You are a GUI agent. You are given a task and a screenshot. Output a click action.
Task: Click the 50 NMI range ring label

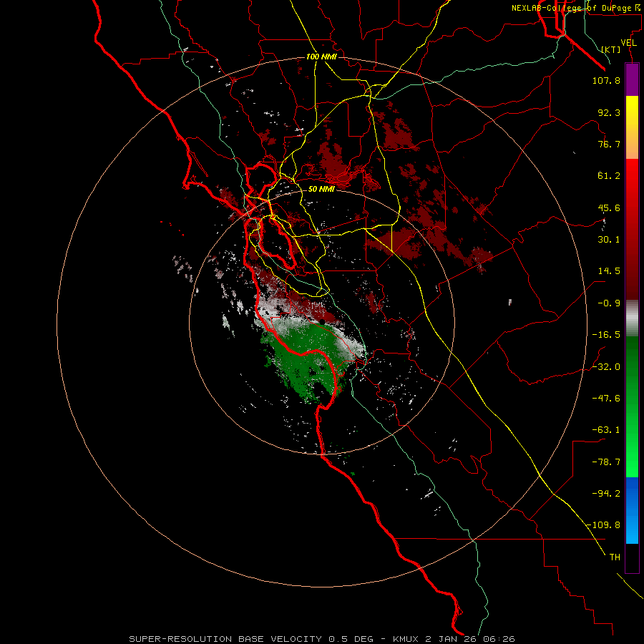click(321, 189)
